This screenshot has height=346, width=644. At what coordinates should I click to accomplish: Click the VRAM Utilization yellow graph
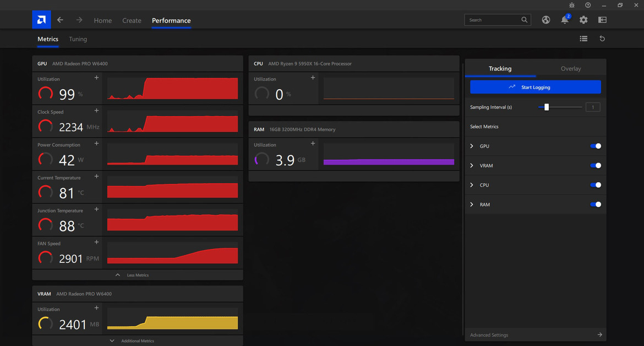tap(172, 318)
